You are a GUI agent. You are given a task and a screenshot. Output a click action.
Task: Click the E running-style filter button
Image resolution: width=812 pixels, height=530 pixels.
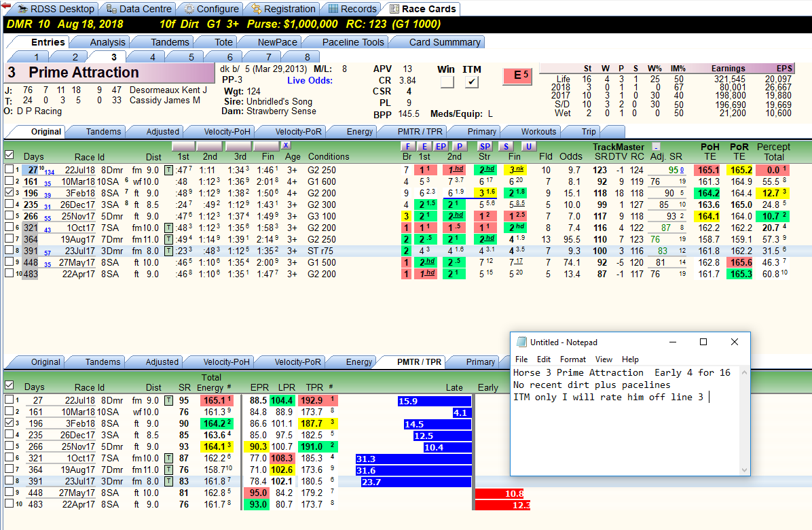tap(424, 147)
